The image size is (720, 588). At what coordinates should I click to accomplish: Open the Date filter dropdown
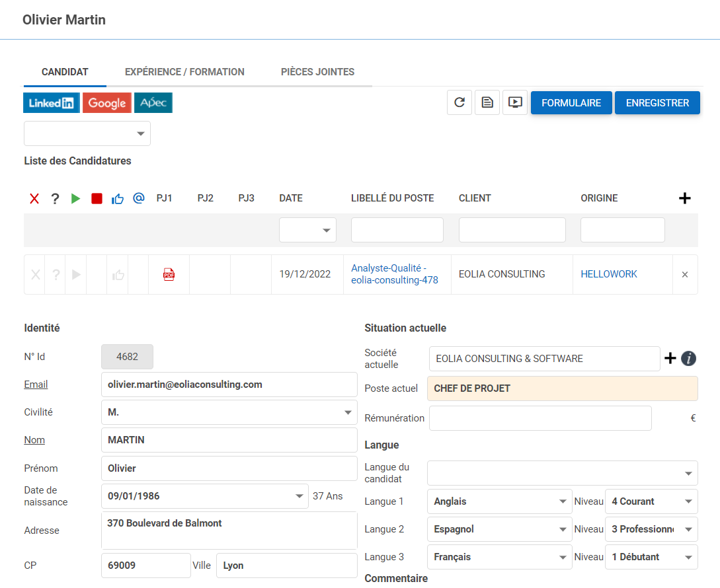click(x=326, y=231)
